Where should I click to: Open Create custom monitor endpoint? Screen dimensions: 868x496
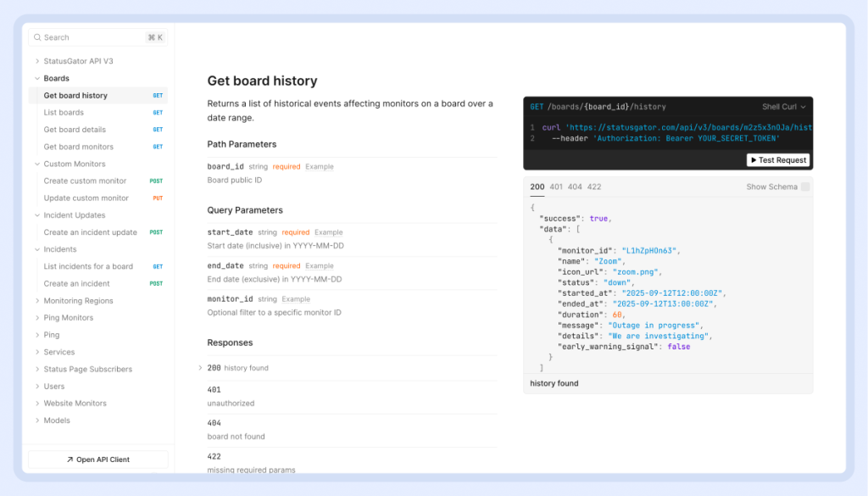click(85, 181)
